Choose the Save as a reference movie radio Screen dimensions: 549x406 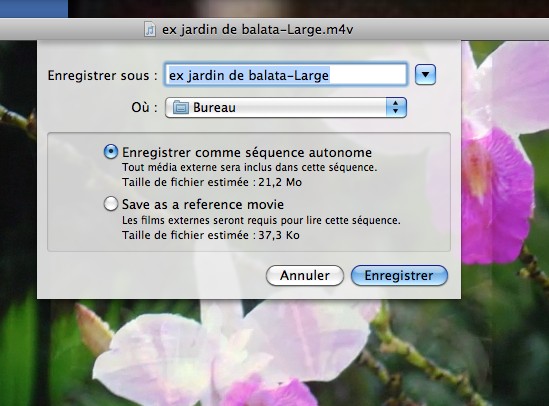[x=111, y=204]
